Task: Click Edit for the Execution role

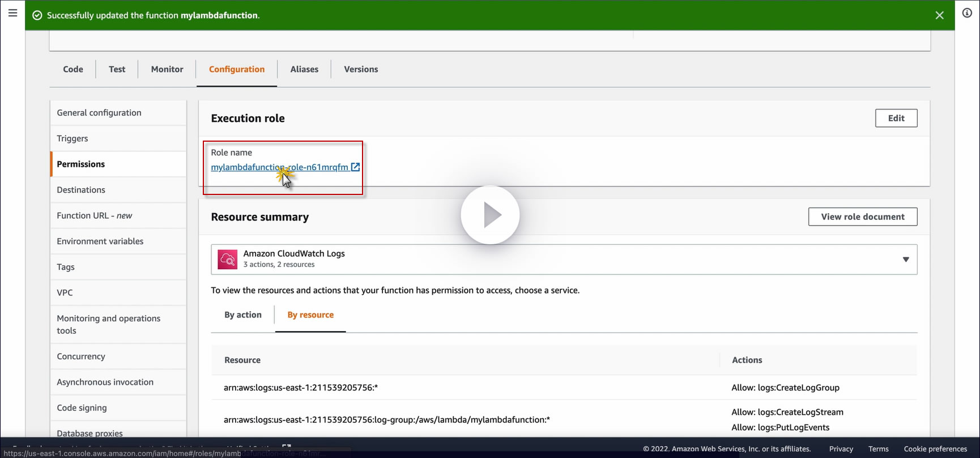Action: click(x=896, y=118)
